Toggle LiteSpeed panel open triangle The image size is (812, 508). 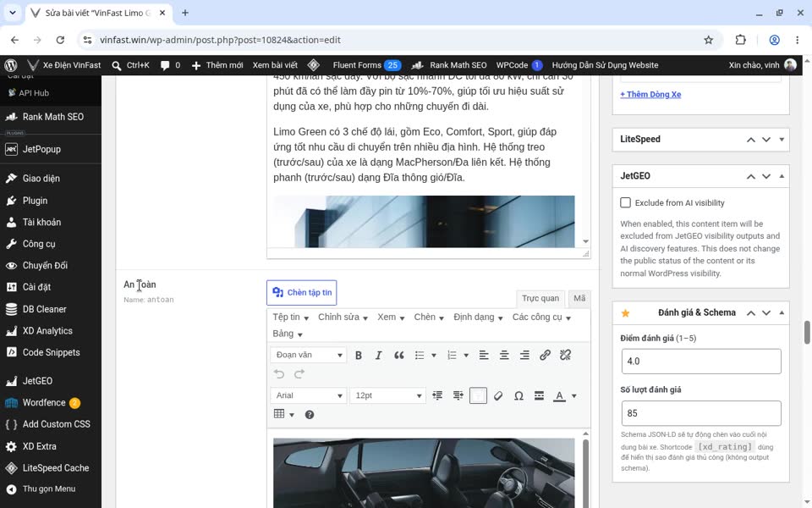pos(782,140)
